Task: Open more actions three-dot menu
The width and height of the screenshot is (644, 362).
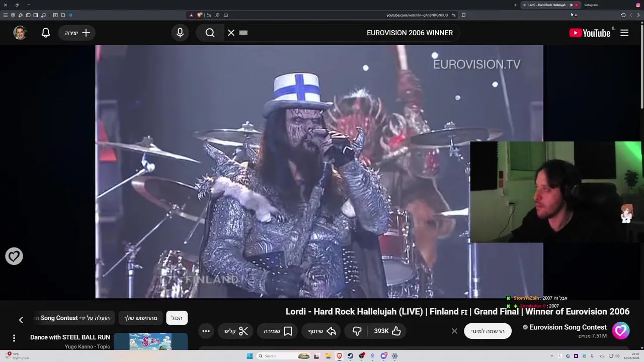Action: [x=206, y=331]
